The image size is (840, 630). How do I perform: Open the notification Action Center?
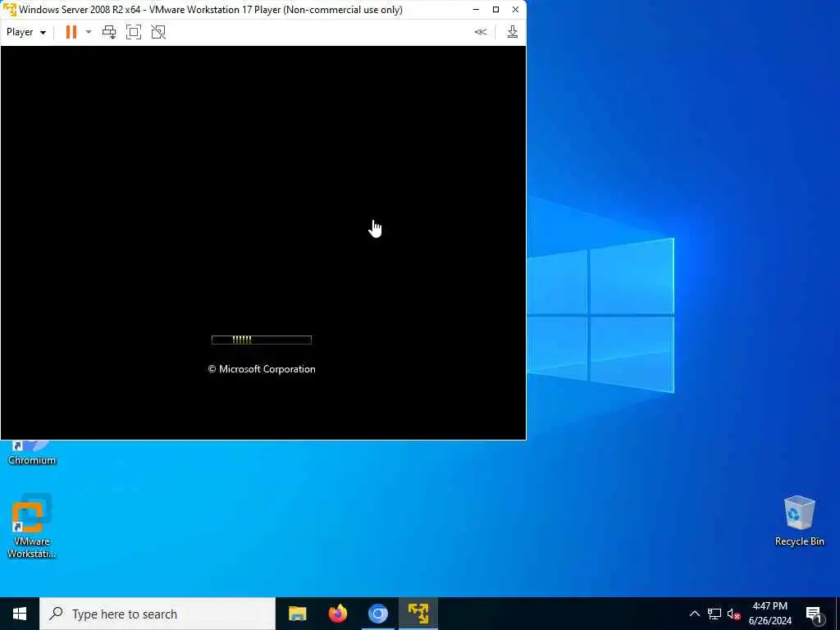(814, 614)
